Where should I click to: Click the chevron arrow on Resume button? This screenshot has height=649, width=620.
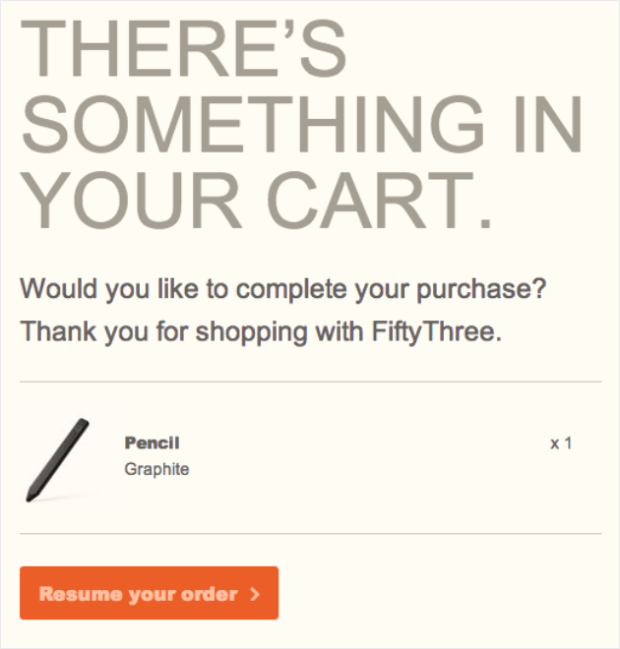(255, 594)
